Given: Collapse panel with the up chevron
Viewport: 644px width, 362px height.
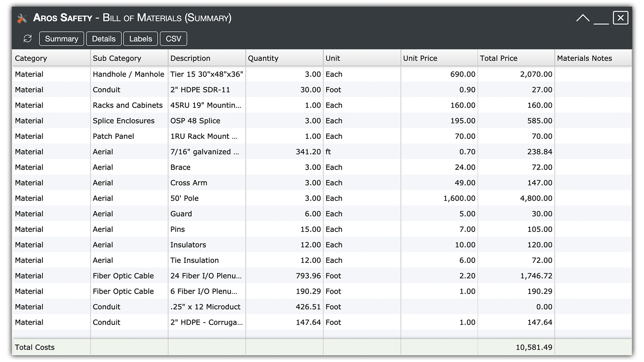Looking at the screenshot, I should (583, 18).
